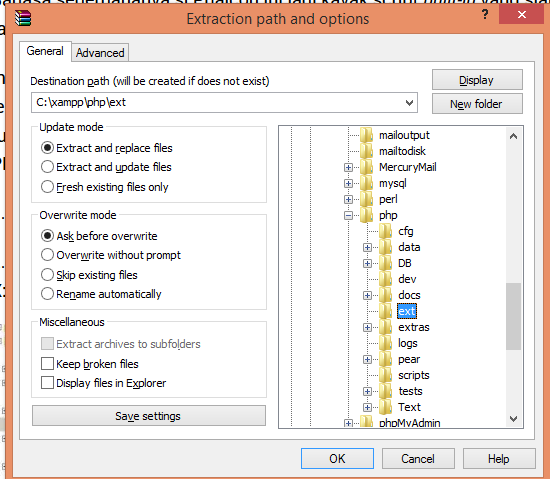This screenshot has width=550, height=479.
Task: Expand the mysql tree node
Action: pos(348,183)
